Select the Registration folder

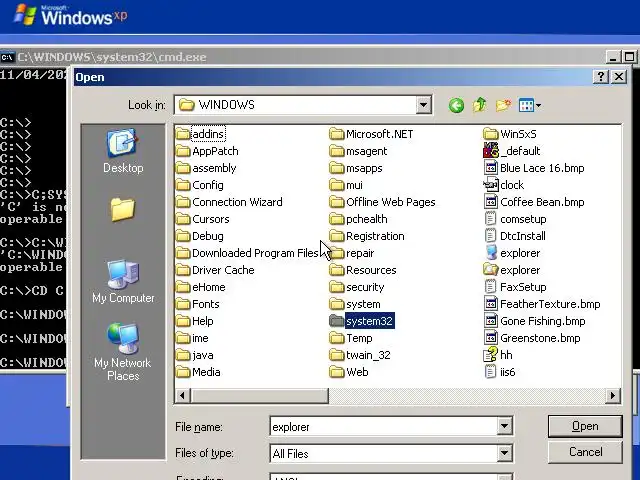(x=367, y=236)
